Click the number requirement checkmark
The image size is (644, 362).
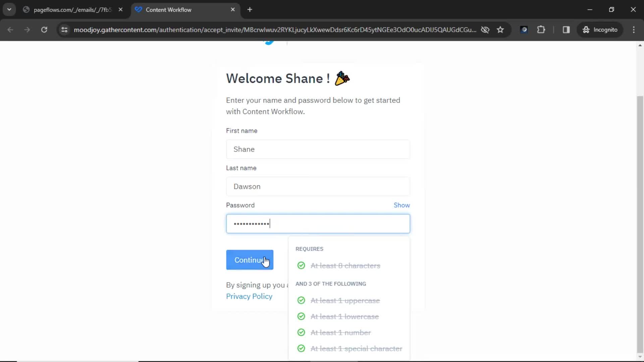pos(301,333)
